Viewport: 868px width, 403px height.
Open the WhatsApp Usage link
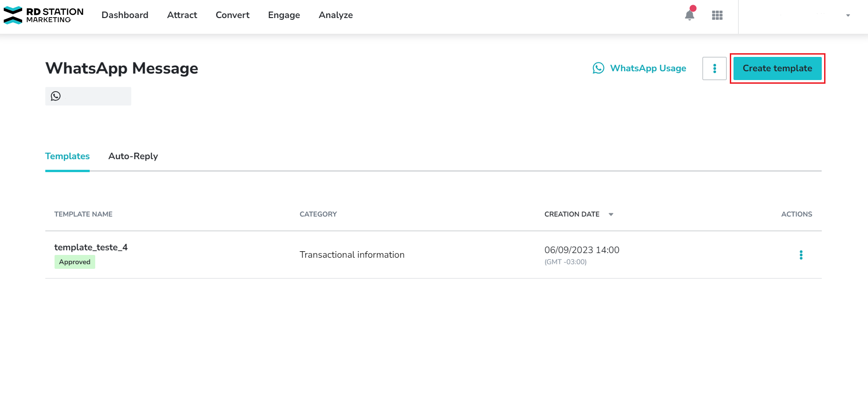coord(640,68)
